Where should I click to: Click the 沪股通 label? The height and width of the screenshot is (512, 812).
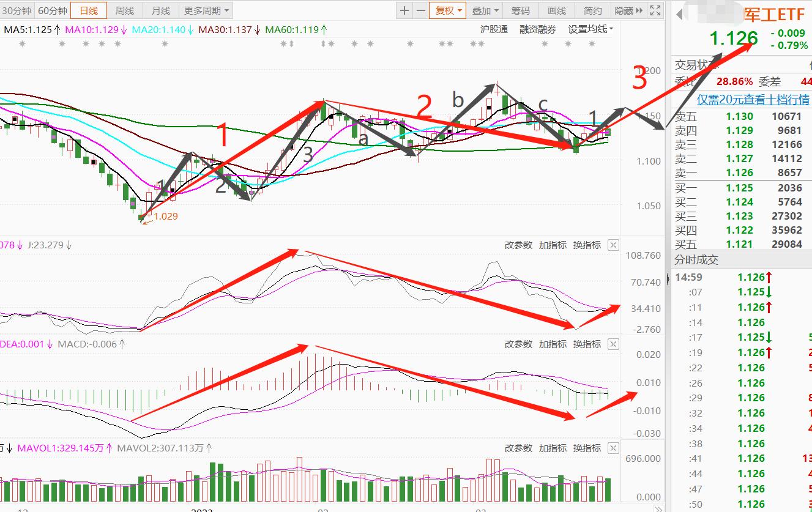(494, 29)
